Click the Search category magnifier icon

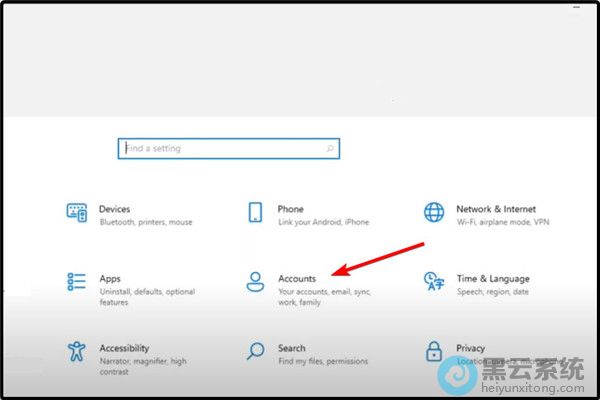[x=255, y=351]
